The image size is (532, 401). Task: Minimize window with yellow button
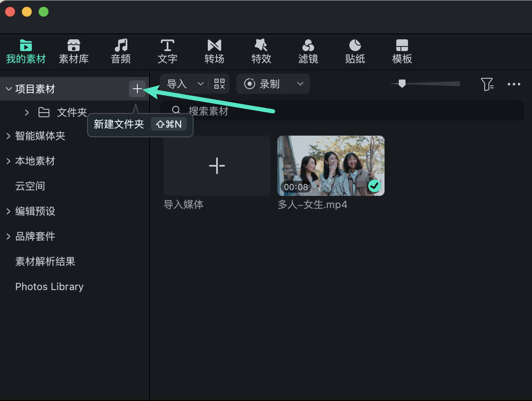27,12
